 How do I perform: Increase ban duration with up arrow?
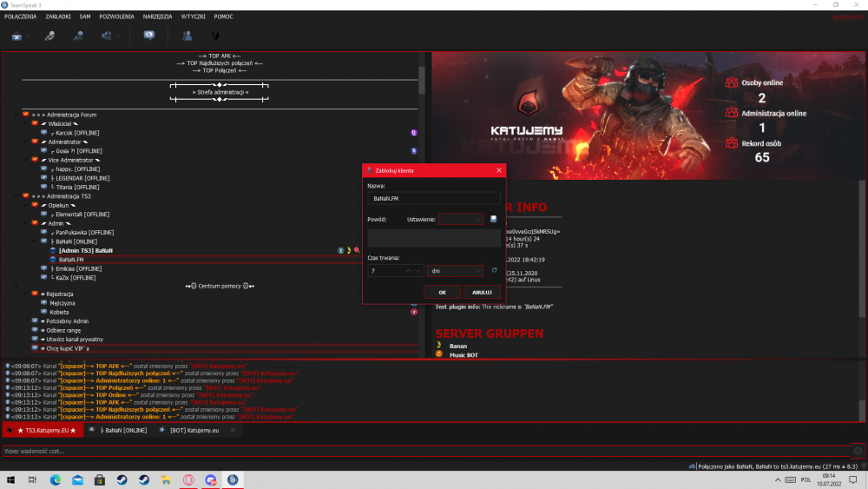[x=409, y=271]
